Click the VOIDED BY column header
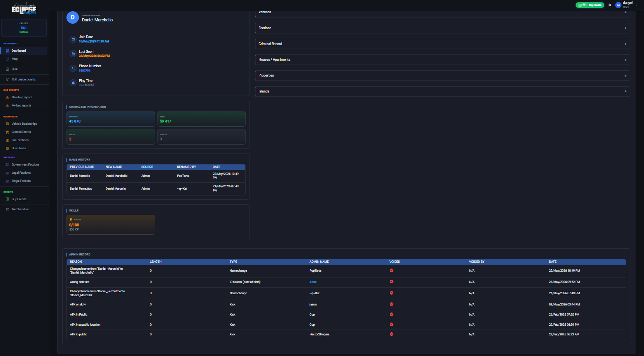This screenshot has width=644, height=356. coord(477,262)
